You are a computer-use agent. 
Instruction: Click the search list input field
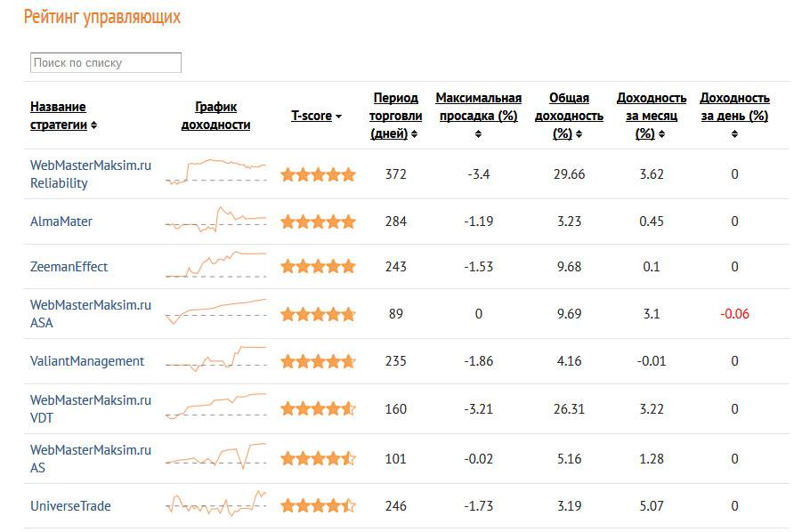tap(106, 63)
